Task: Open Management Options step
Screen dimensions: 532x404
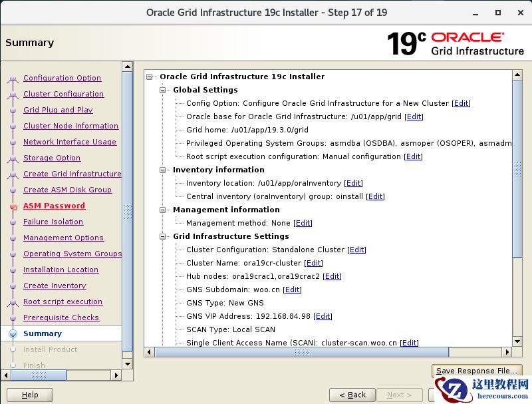Action: tap(63, 238)
